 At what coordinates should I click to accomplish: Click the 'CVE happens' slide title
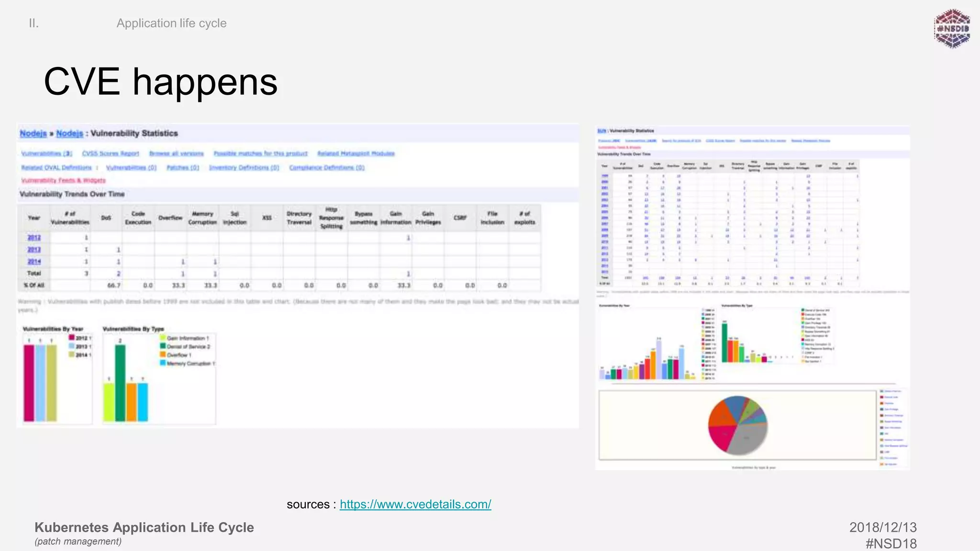coord(161,82)
